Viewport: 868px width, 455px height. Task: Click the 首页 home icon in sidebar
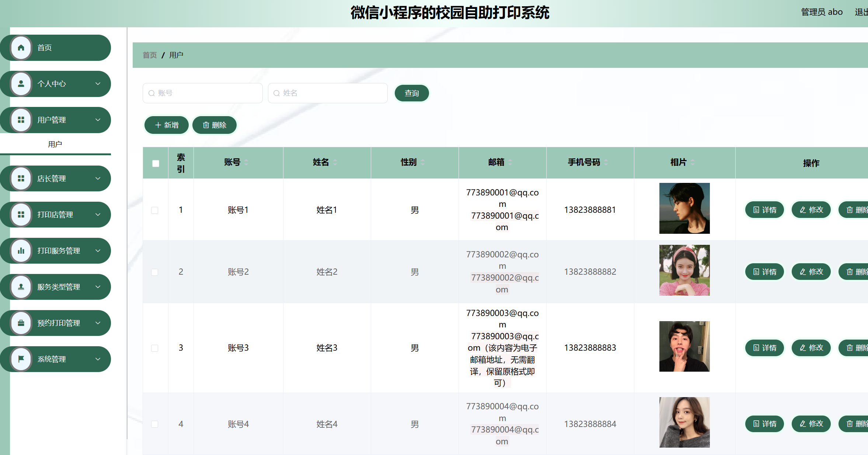[x=21, y=48]
